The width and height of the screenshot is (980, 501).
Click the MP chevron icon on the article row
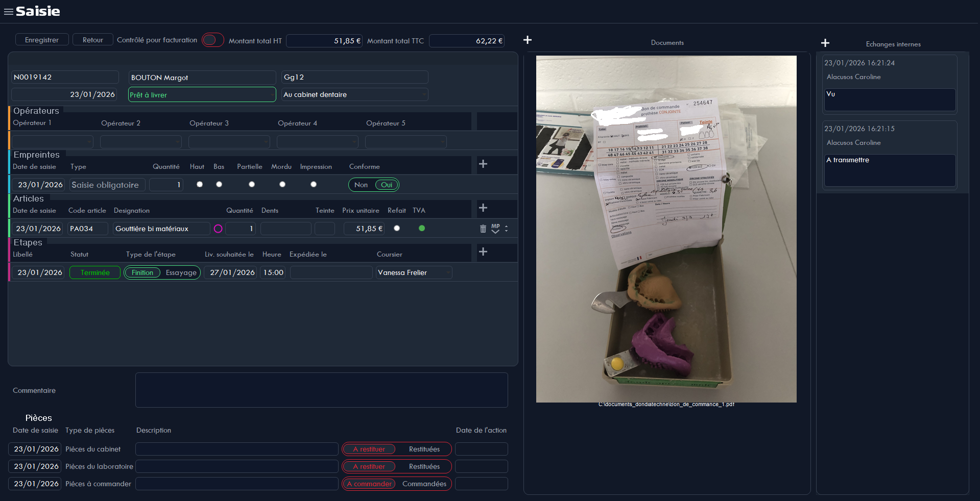coord(495,231)
